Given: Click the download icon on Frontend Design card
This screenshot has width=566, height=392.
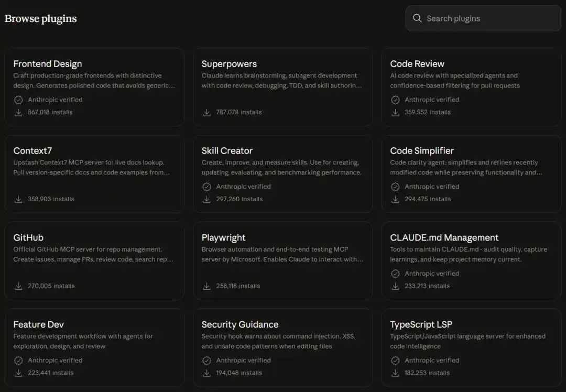Looking at the screenshot, I should (18, 112).
